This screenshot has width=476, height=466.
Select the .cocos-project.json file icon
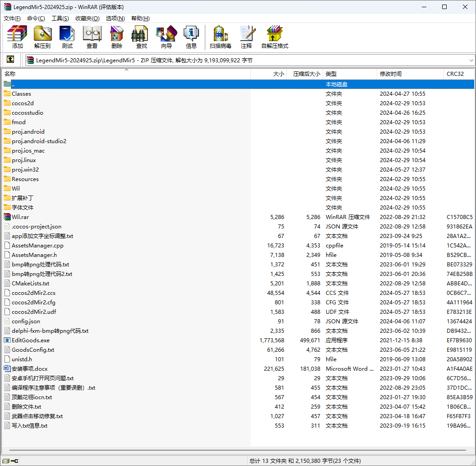[x=7, y=226]
